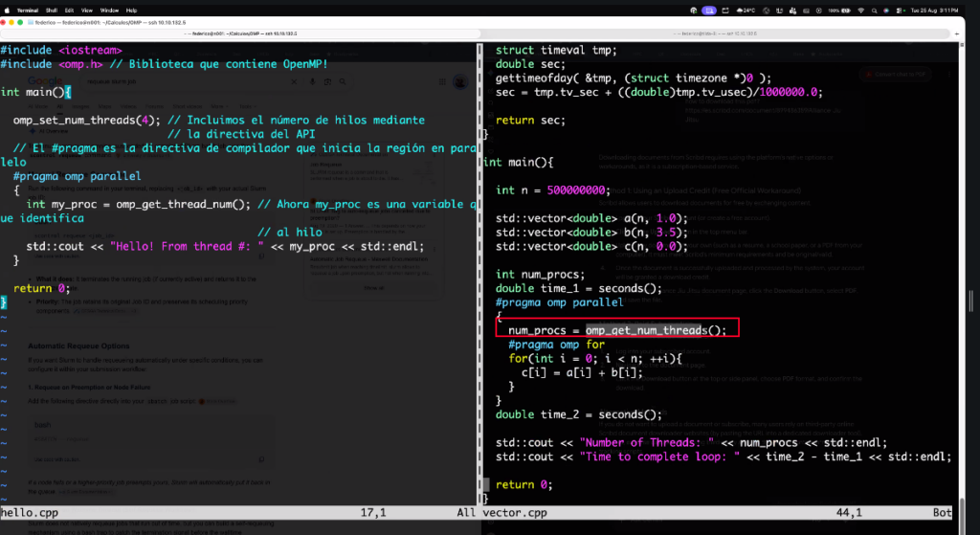Viewport: 980px width, 535px height.
Task: Click the return sec; line
Action: pos(530,120)
